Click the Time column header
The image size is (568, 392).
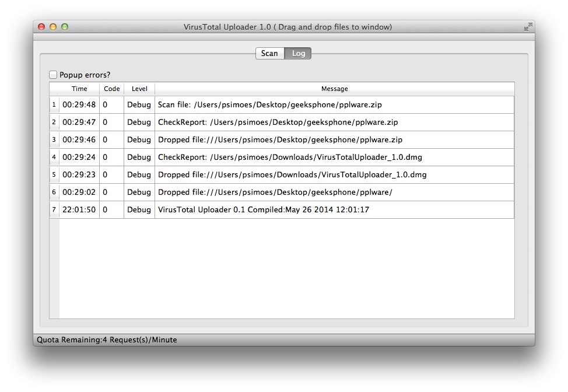point(79,89)
